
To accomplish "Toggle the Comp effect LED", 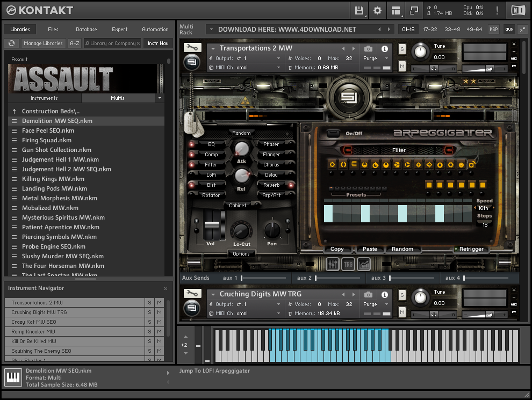I will pyautogui.click(x=192, y=155).
